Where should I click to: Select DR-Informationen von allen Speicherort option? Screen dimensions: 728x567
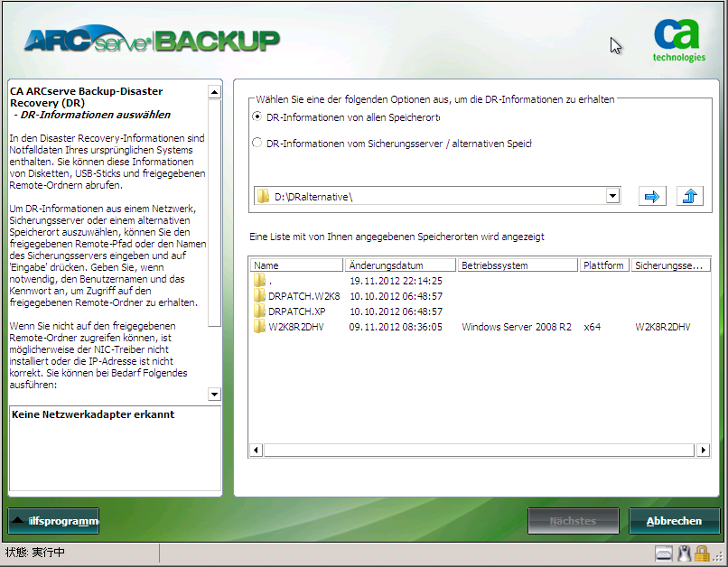point(258,117)
